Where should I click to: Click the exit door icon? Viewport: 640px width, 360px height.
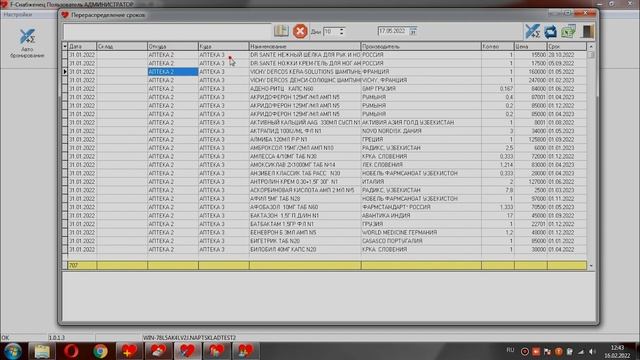pyautogui.click(x=587, y=31)
